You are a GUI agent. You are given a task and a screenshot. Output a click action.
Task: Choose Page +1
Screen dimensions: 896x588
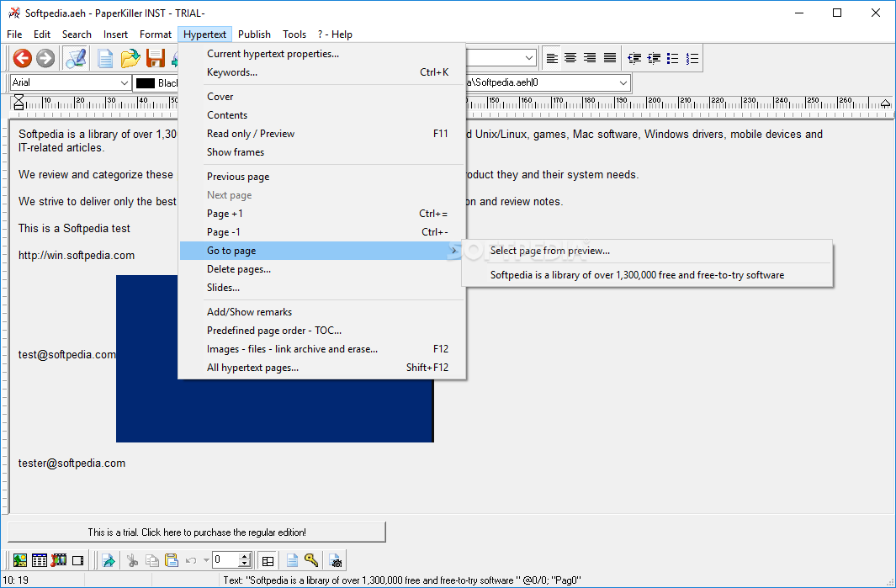322,214
